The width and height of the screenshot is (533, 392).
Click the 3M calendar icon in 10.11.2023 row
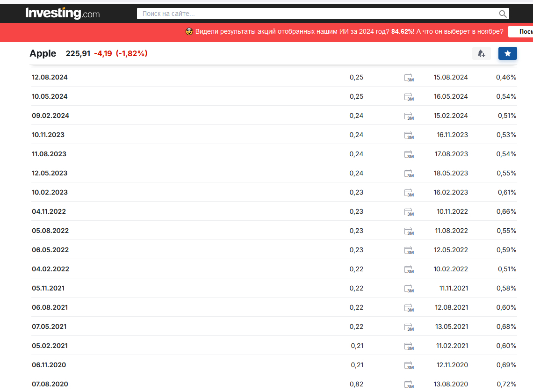409,135
